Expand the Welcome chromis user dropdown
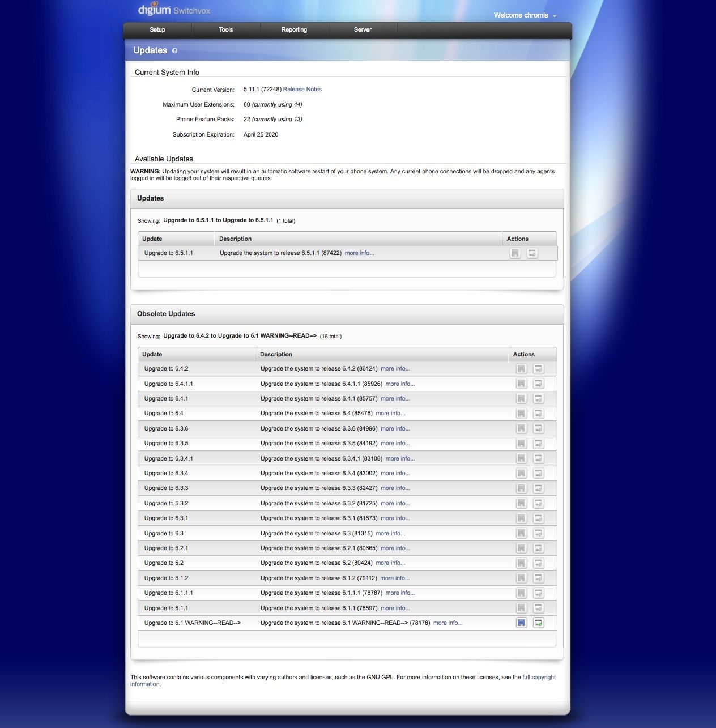 tap(525, 15)
